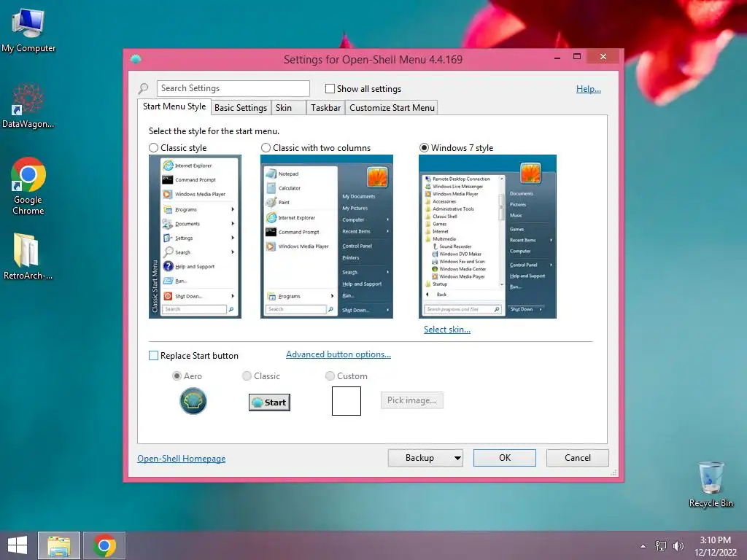Open the Customize Start Menu tab

click(392, 108)
